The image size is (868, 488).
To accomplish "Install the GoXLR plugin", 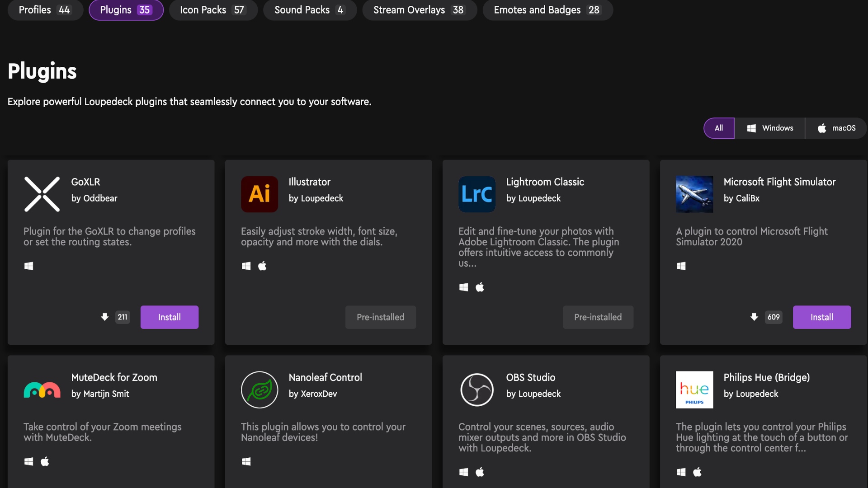I will tap(169, 317).
